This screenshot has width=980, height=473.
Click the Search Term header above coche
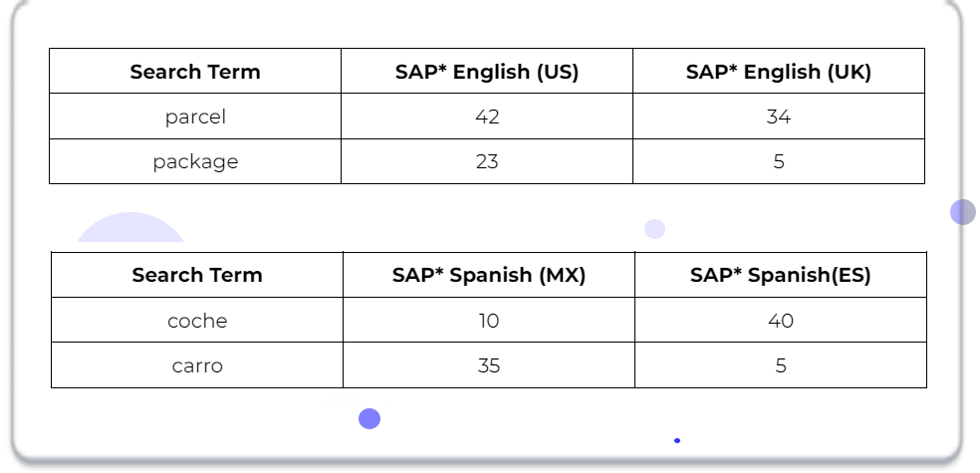pyautogui.click(x=197, y=275)
